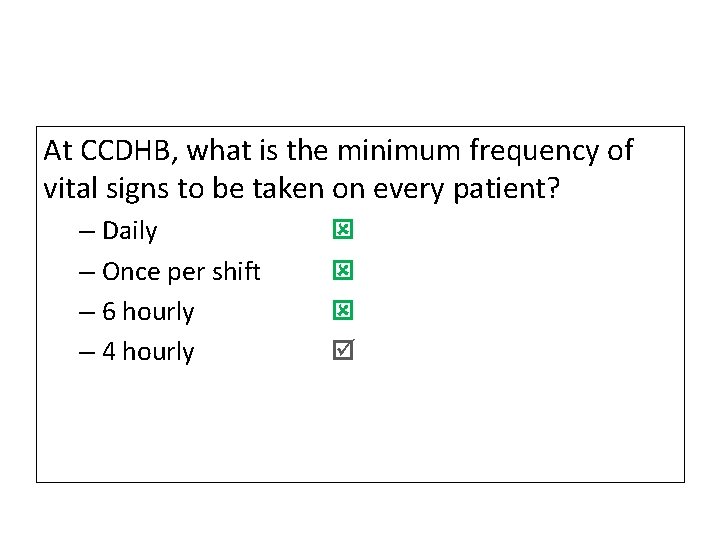Choose the 'Daily' answer option text

(129, 231)
